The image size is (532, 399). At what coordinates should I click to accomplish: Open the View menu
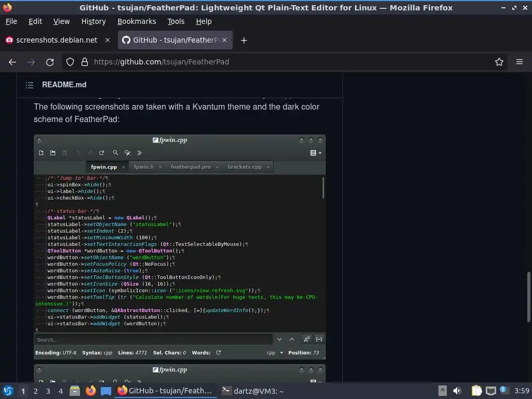point(61,21)
